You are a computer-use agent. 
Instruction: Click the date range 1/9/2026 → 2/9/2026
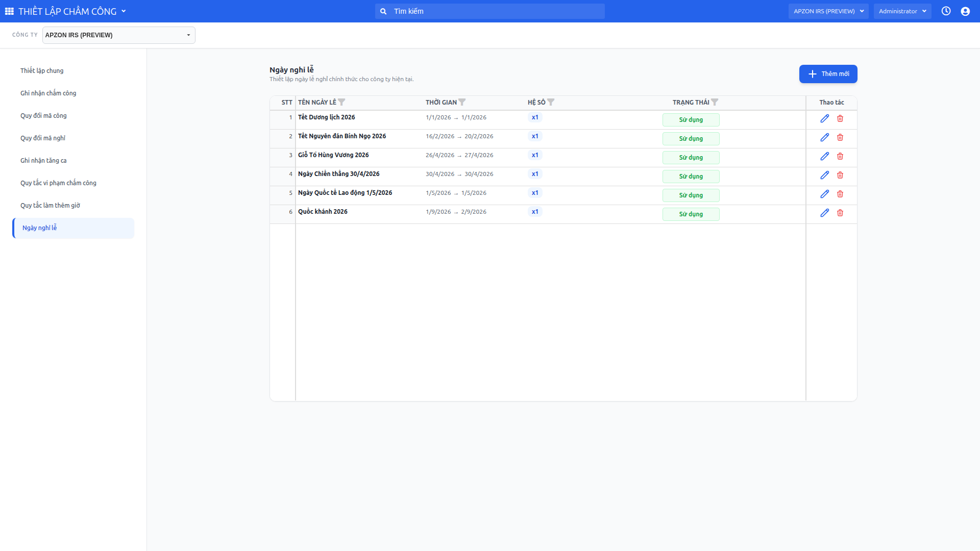coord(456,212)
